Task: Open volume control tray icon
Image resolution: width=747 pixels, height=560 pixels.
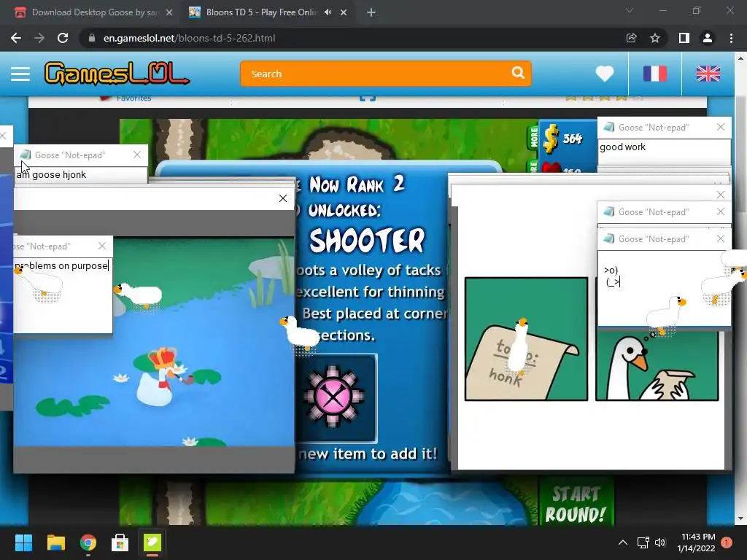Action: [x=660, y=542]
